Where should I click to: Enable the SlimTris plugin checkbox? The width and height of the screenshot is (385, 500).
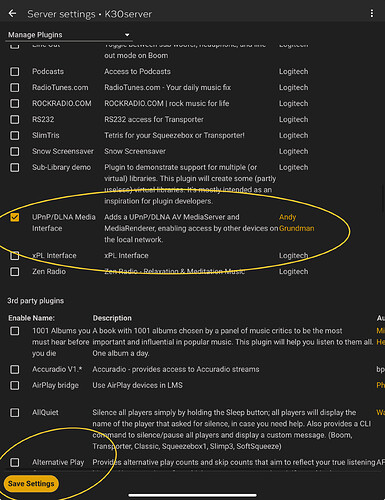(x=15, y=135)
